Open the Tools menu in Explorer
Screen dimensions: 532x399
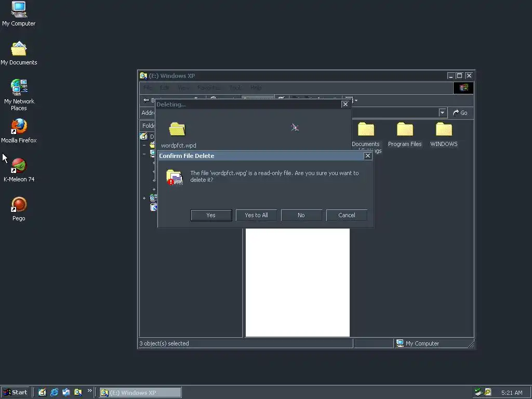click(236, 88)
